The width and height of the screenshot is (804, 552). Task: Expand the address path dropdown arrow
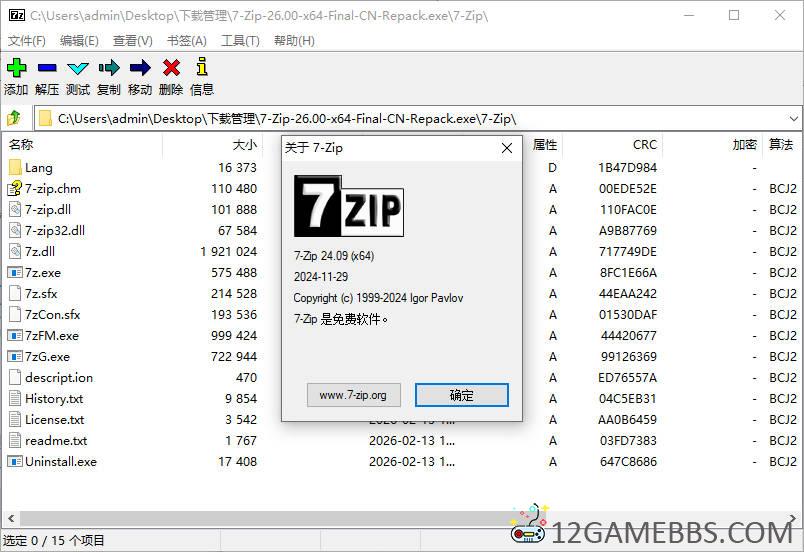click(793, 118)
